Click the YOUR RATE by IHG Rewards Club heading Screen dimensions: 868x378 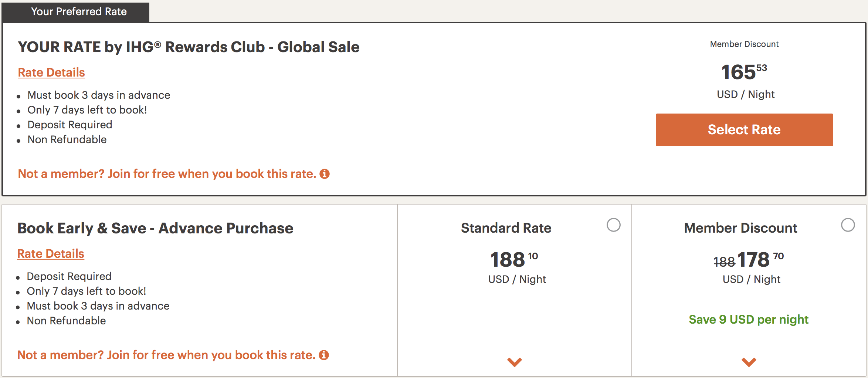point(189,47)
